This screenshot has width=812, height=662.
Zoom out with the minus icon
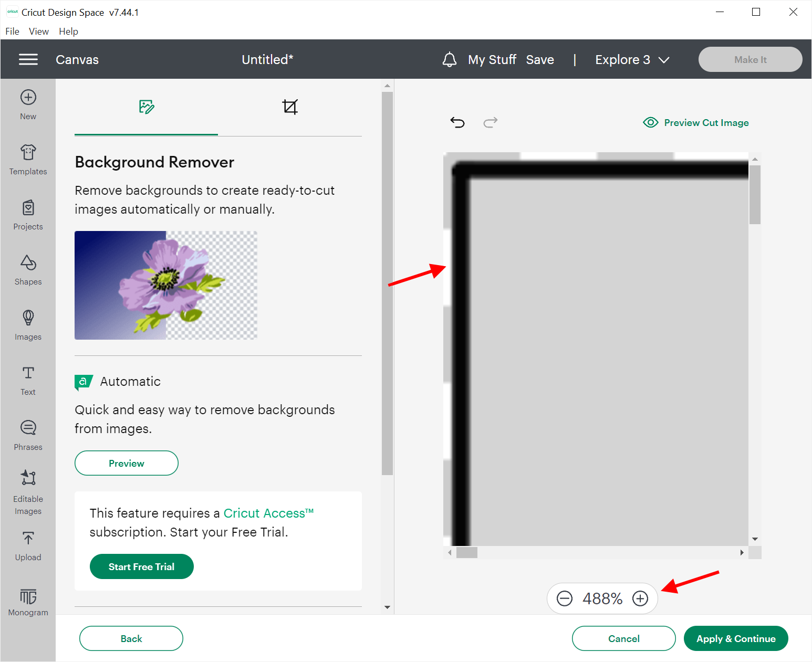click(565, 598)
